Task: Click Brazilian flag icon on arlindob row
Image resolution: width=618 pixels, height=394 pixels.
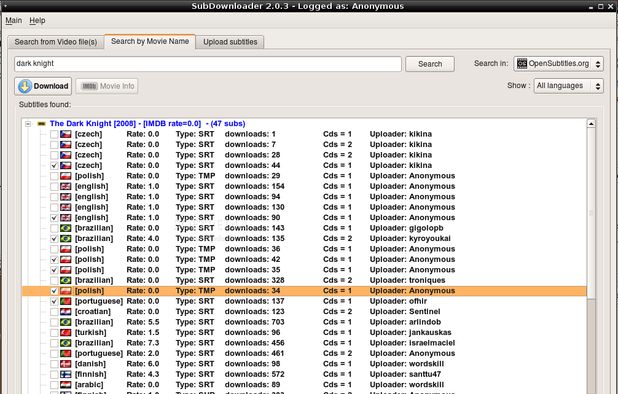Action: tap(66, 322)
